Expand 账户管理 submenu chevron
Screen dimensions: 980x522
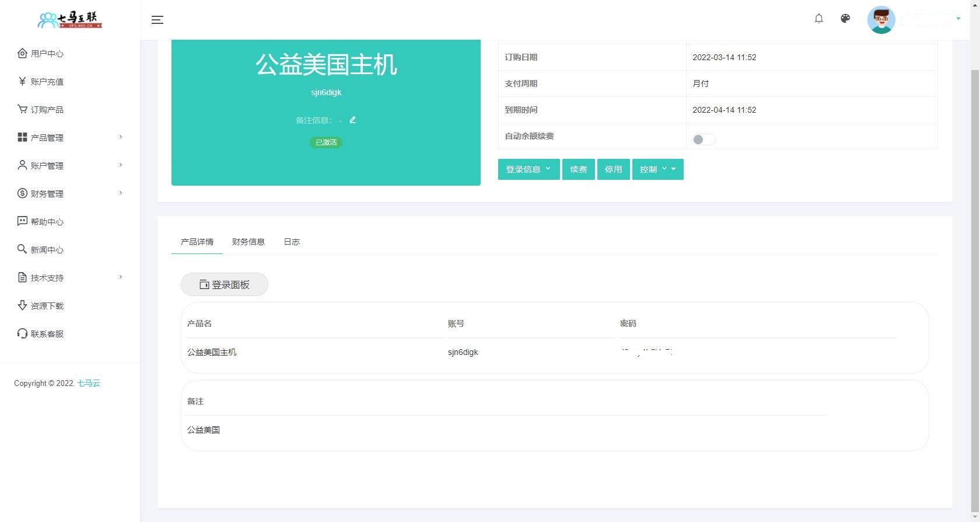coord(121,165)
